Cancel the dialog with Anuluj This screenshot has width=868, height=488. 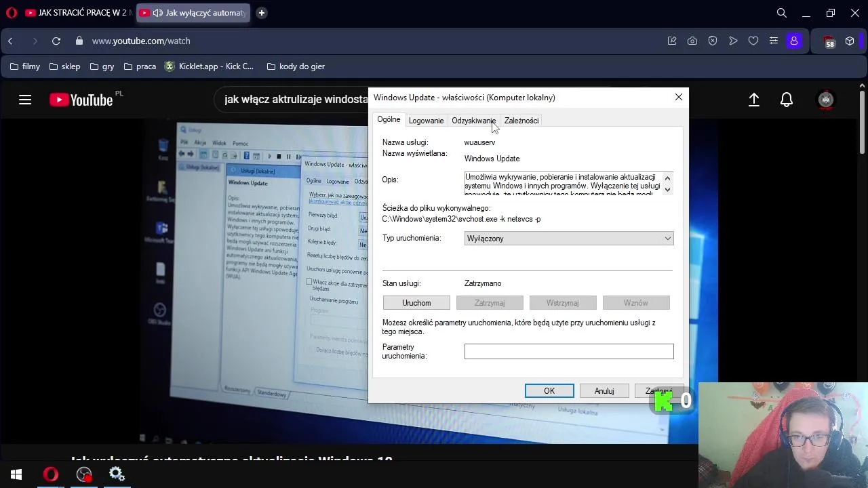coord(604,391)
